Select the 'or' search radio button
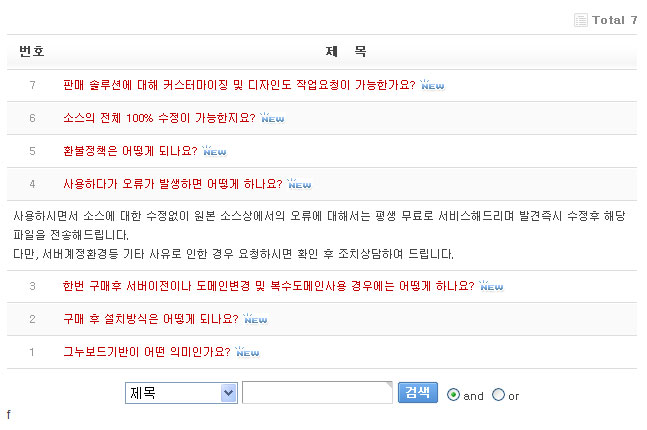 tap(499, 395)
